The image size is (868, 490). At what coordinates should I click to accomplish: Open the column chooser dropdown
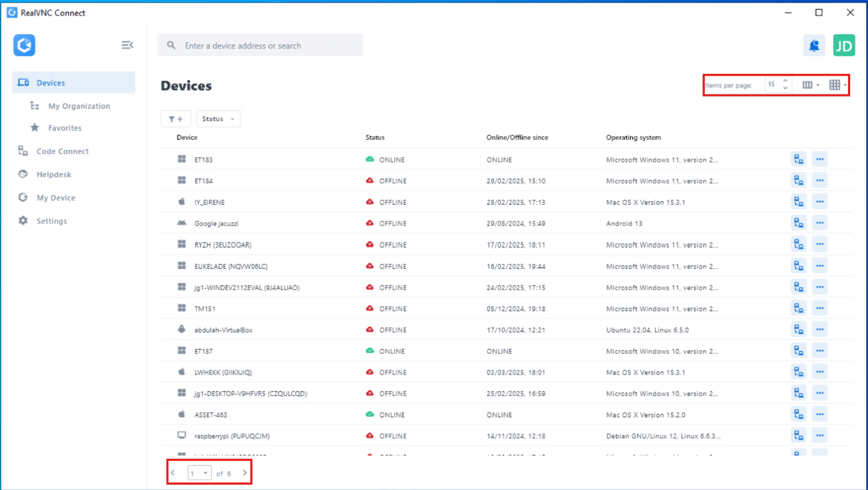(x=810, y=85)
